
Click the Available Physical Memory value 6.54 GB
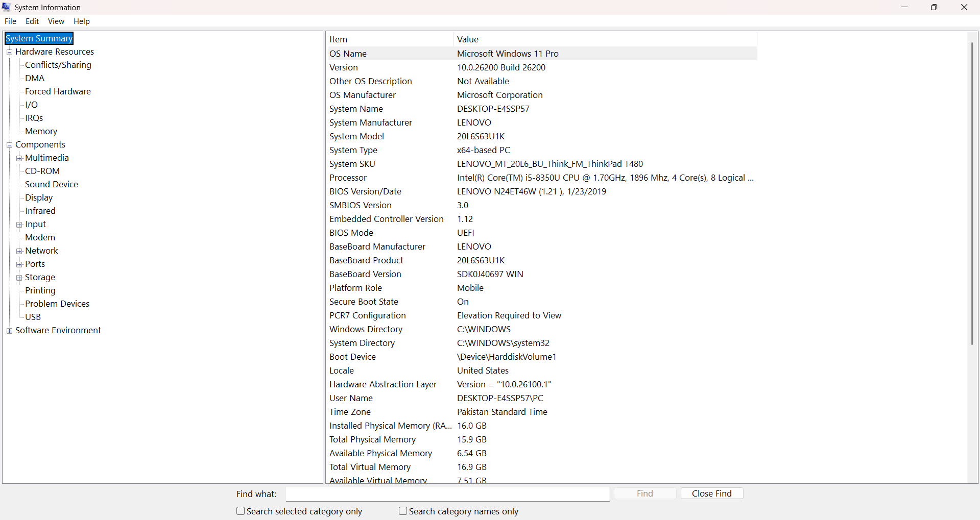(x=472, y=453)
